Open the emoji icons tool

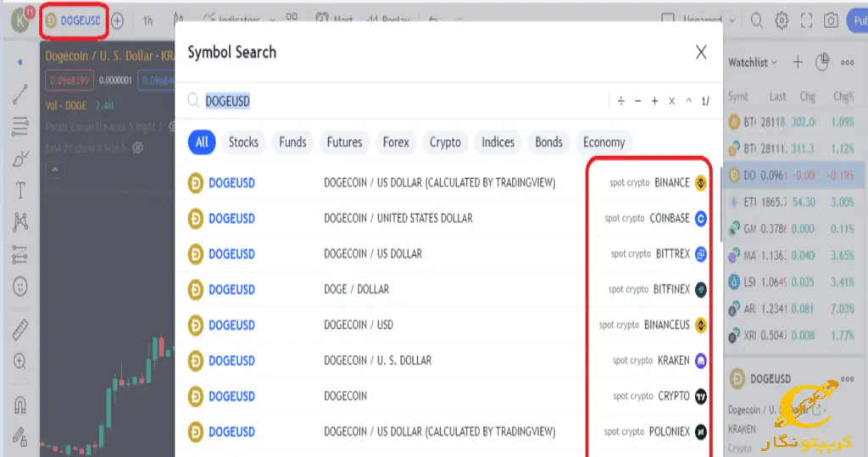click(x=20, y=287)
